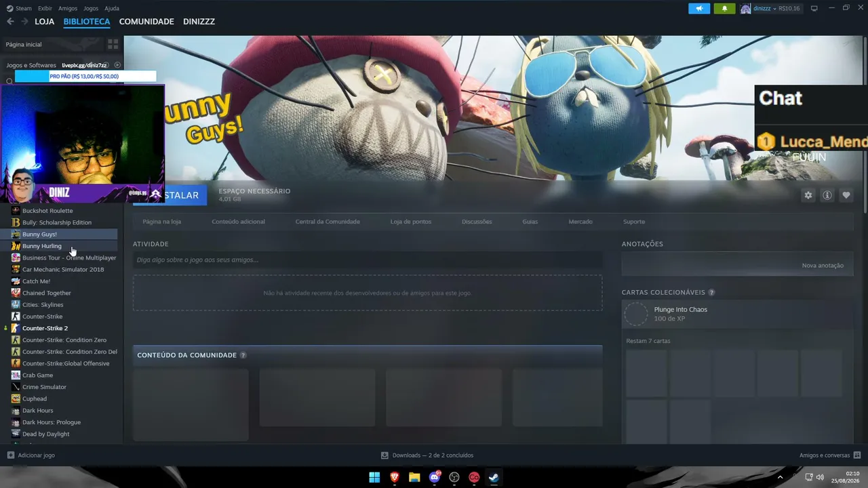Image resolution: width=868 pixels, height=488 pixels.
Task: Open the Plunge Into Chaos badge
Action: pos(738,314)
